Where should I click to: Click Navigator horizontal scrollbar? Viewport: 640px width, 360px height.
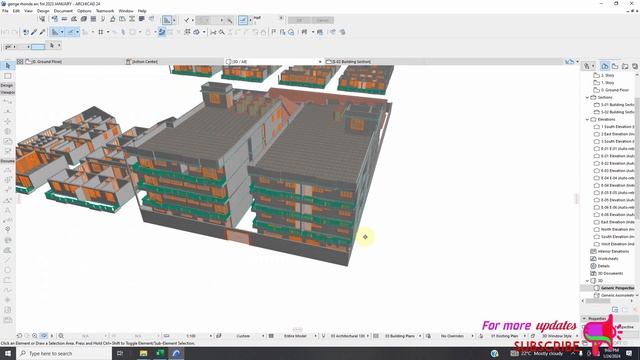coord(598,301)
